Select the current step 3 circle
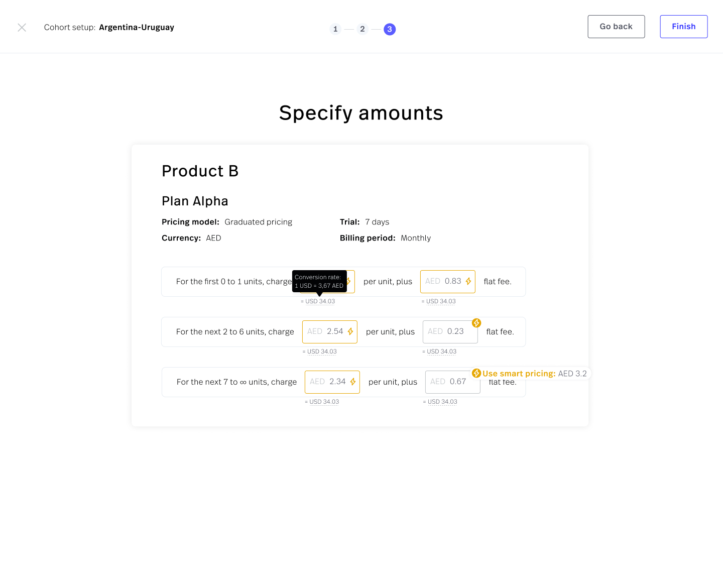 point(390,29)
